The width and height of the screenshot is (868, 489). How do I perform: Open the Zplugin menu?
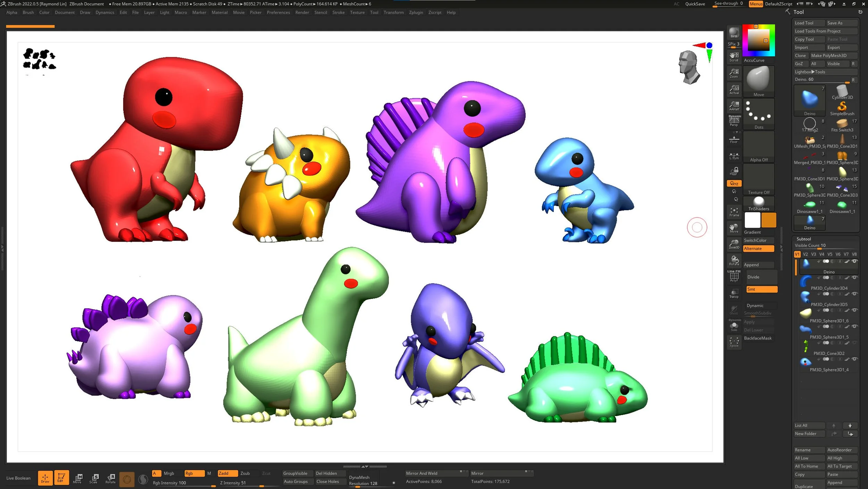pos(416,12)
